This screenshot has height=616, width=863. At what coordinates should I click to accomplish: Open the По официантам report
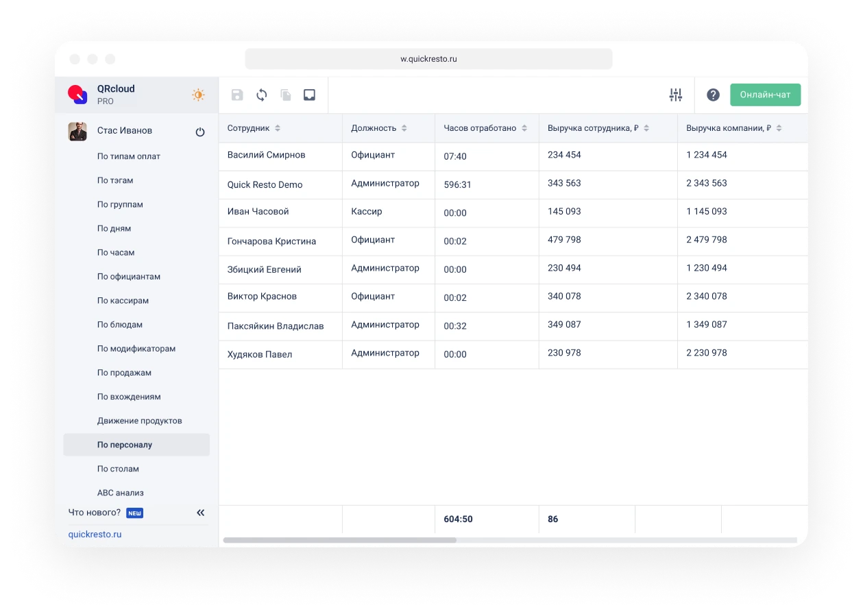129,277
